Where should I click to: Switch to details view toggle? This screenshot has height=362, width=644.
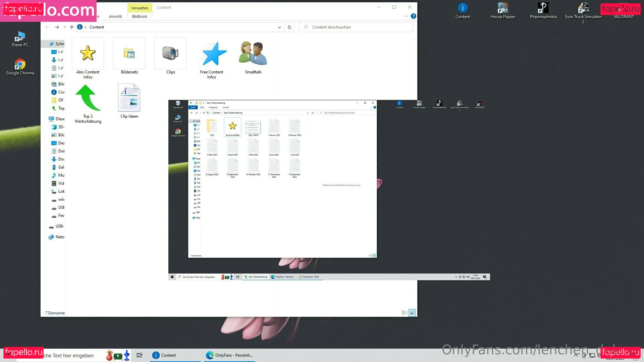405,313
